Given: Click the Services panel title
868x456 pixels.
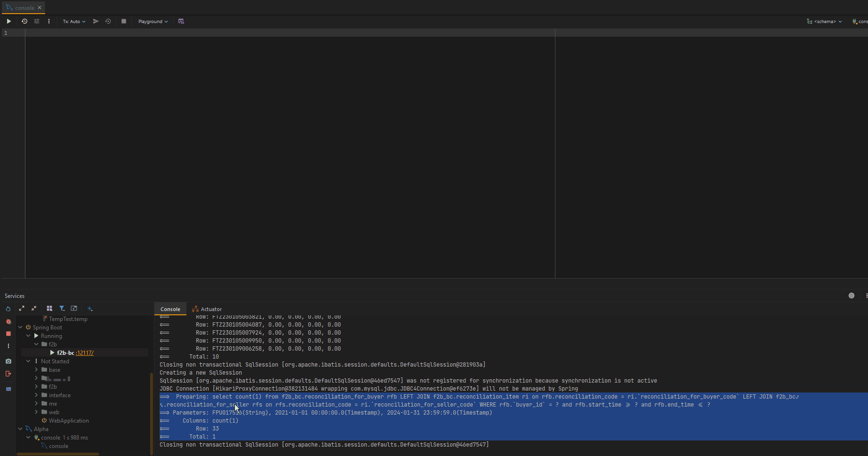Looking at the screenshot, I should (x=15, y=296).
